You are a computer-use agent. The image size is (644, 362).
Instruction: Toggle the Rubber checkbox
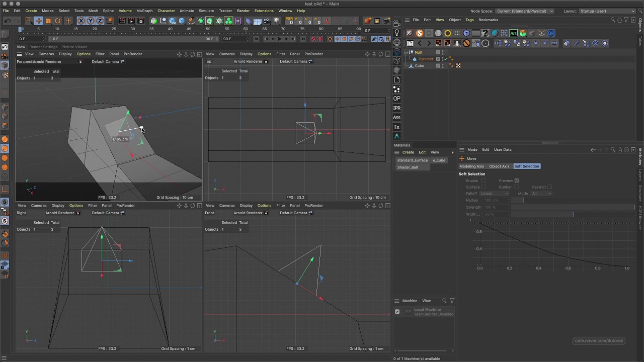[x=517, y=187]
